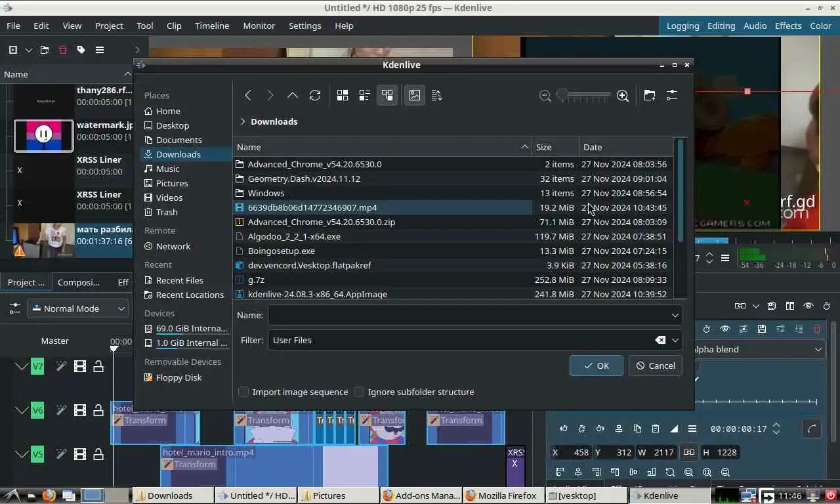Enable Ignore subfolder structure checkbox
Viewport: 840px width, 504px height.
click(x=359, y=392)
